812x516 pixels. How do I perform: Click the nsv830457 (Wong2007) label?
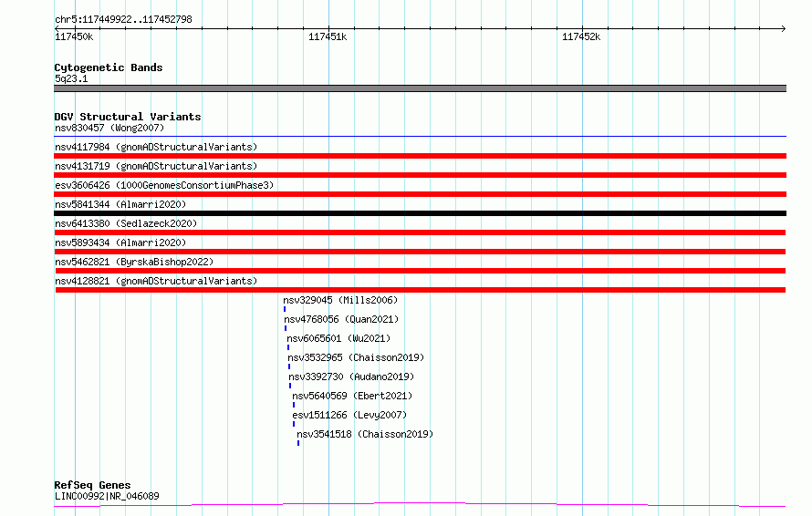[109, 128]
